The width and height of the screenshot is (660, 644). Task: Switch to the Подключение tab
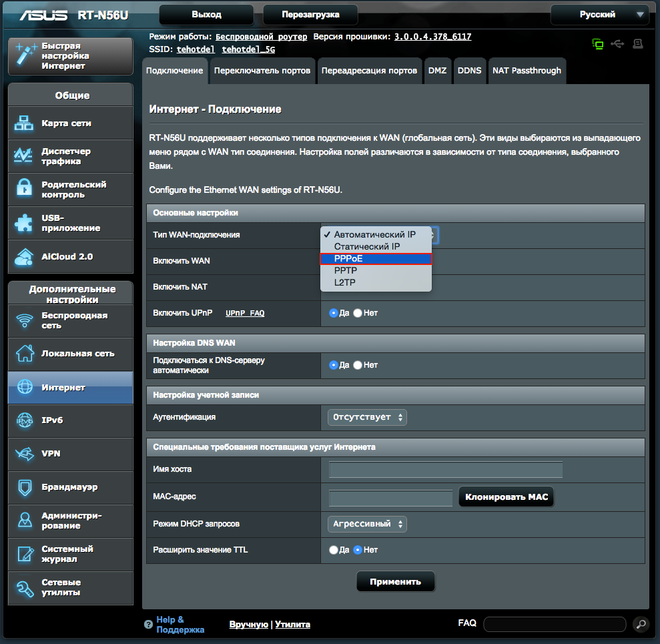[x=174, y=71]
